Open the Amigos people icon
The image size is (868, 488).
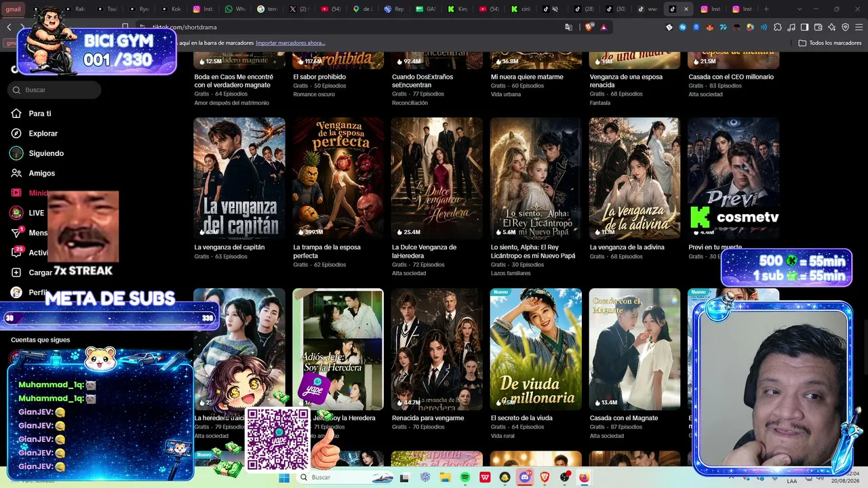pos(16,173)
